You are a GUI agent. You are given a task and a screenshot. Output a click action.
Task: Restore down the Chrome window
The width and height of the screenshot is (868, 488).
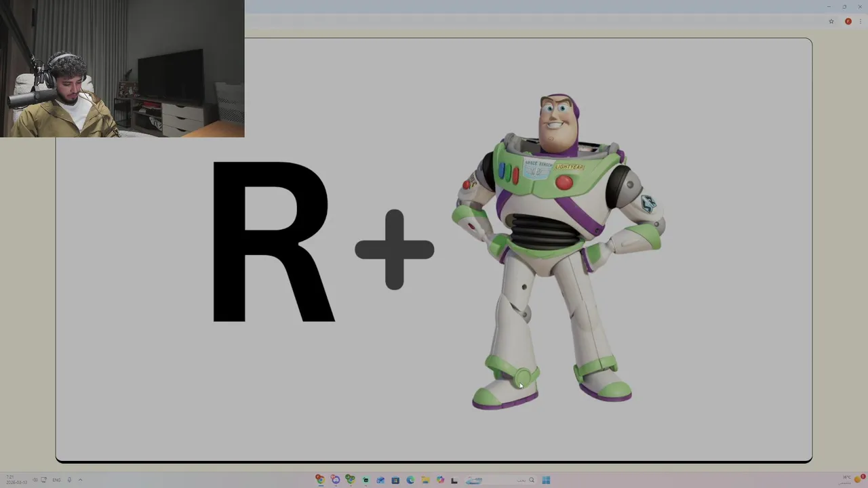tap(844, 7)
